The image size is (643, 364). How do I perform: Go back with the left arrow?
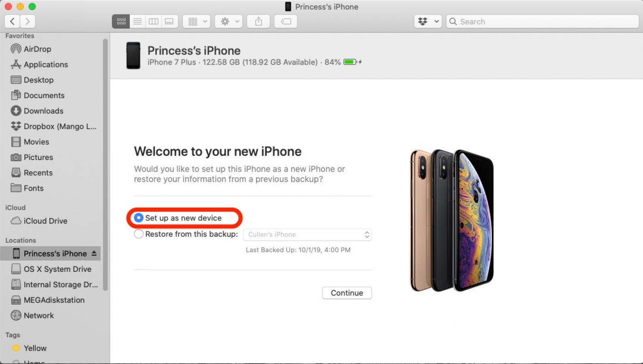tap(13, 21)
